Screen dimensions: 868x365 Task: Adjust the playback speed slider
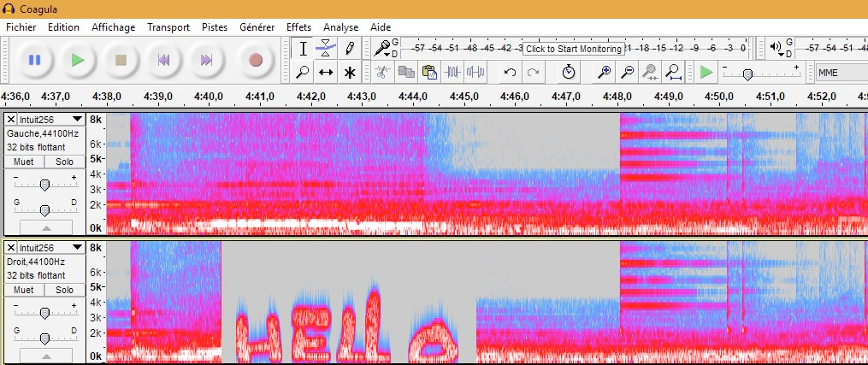pos(747,74)
